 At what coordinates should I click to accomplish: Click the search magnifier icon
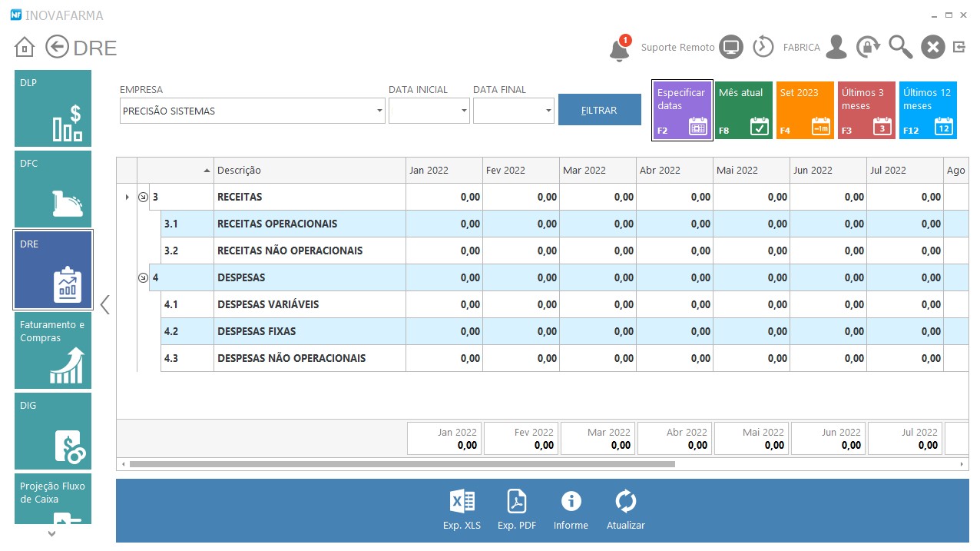click(x=900, y=48)
